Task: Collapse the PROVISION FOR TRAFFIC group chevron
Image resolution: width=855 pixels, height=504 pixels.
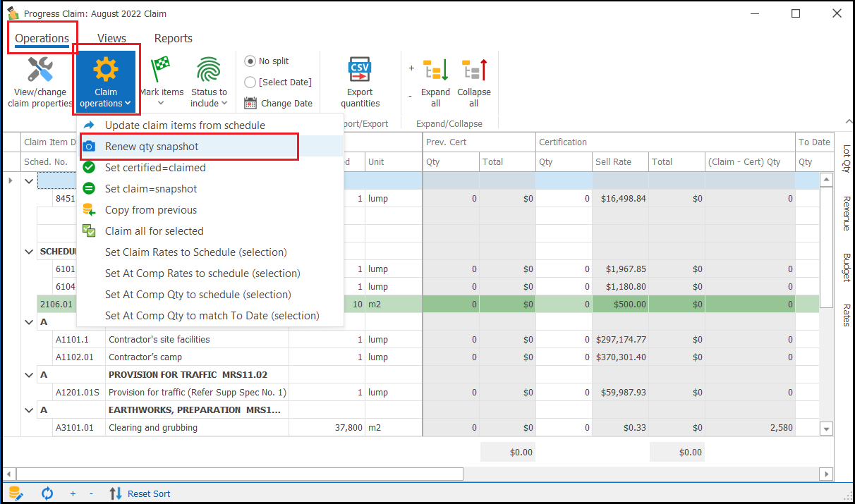Action: point(29,375)
